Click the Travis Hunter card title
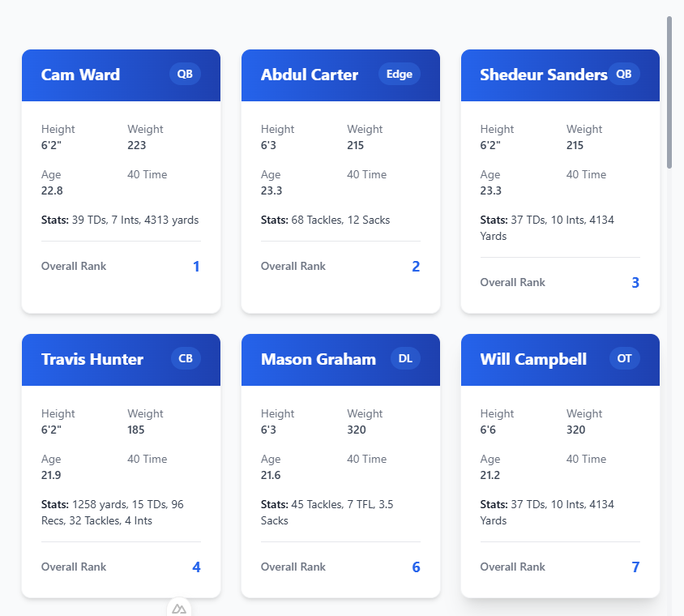The width and height of the screenshot is (684, 616). 92,359
